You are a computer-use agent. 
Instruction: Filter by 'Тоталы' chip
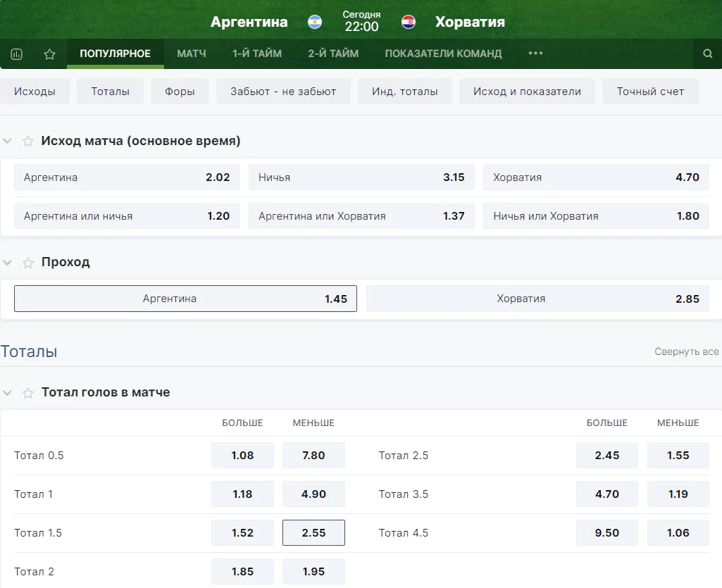click(x=110, y=91)
